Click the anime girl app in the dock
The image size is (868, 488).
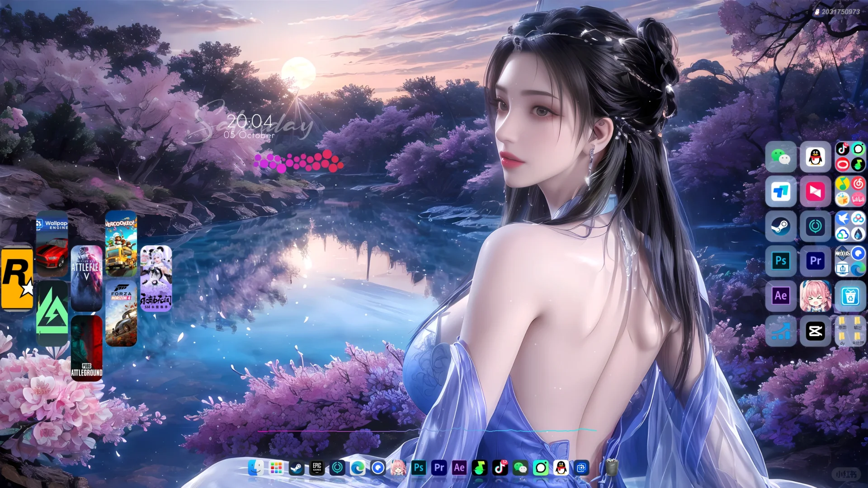398,468
